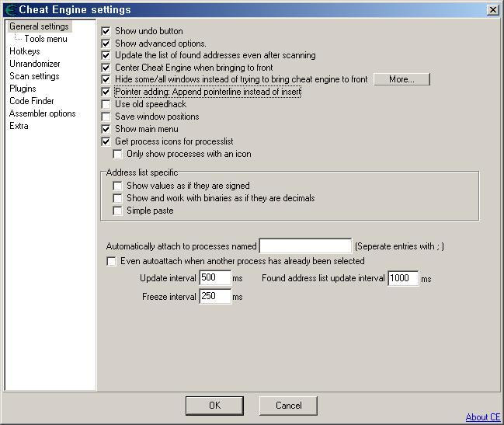The width and height of the screenshot is (504, 425).
Task: Enable Use old speedhack
Action: point(106,104)
